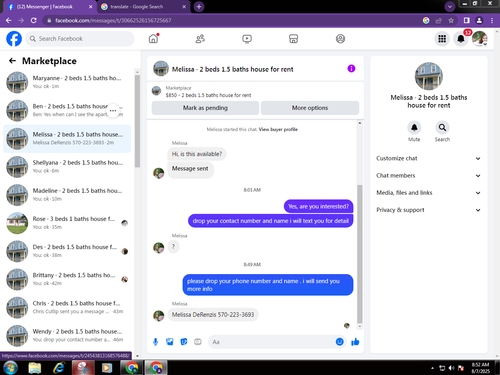Reload the page with browser refresh icon
This screenshot has width=500, height=375.
(34, 20)
